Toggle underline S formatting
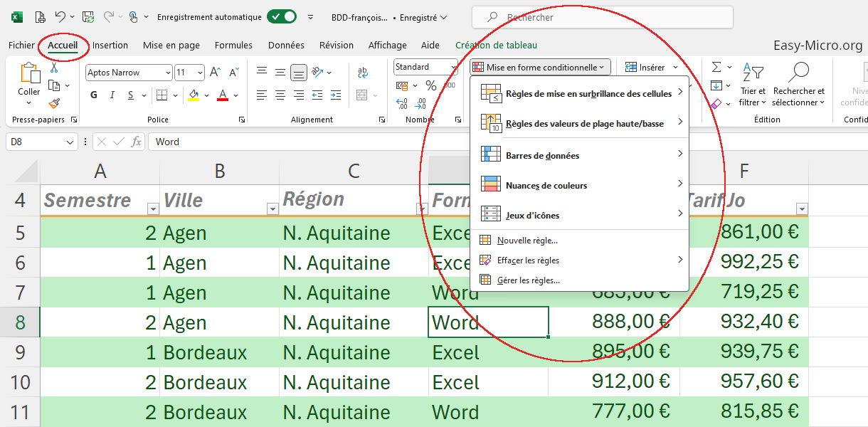The image size is (868, 427). click(x=130, y=95)
